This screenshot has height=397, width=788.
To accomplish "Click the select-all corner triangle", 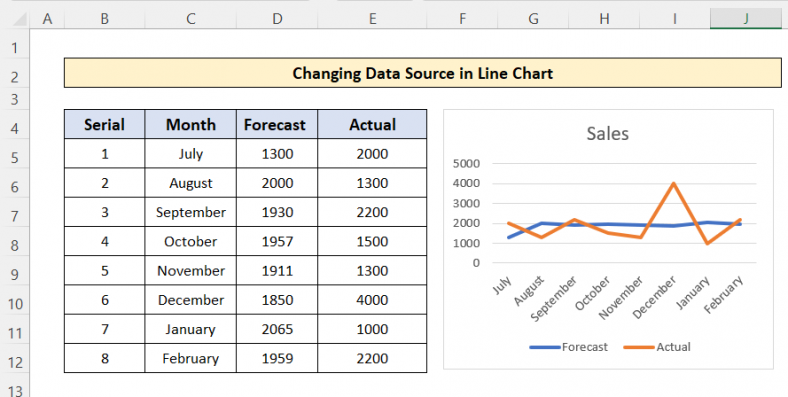I will (x=19, y=19).
